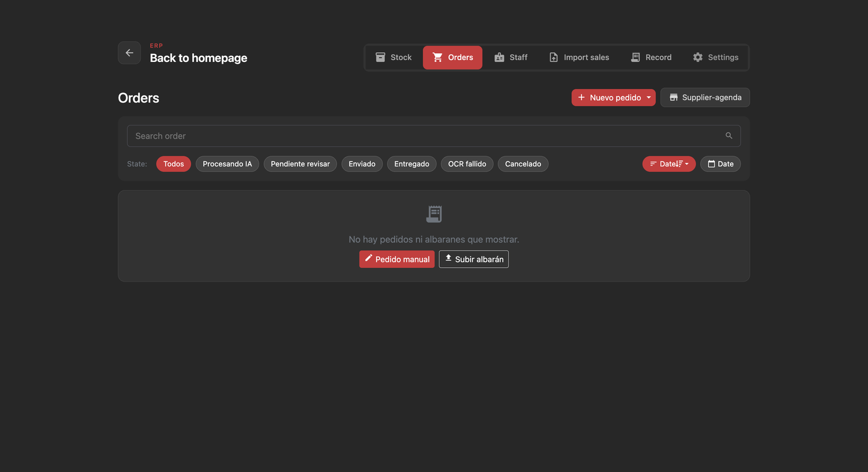Open the Record tab

651,57
